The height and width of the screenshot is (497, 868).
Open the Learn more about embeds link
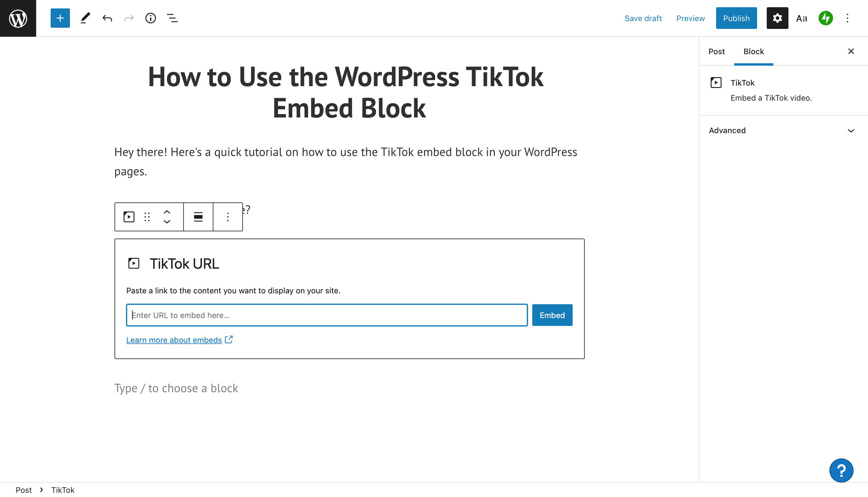point(174,340)
